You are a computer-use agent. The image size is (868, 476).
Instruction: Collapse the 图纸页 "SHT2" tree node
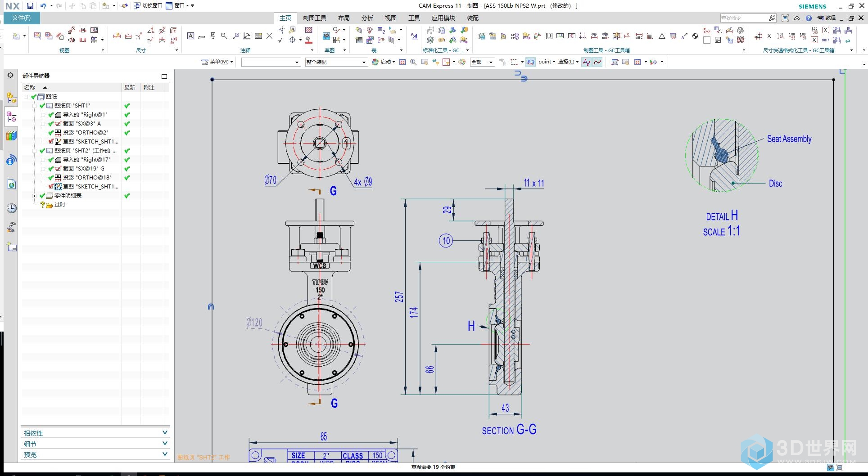(x=35, y=151)
